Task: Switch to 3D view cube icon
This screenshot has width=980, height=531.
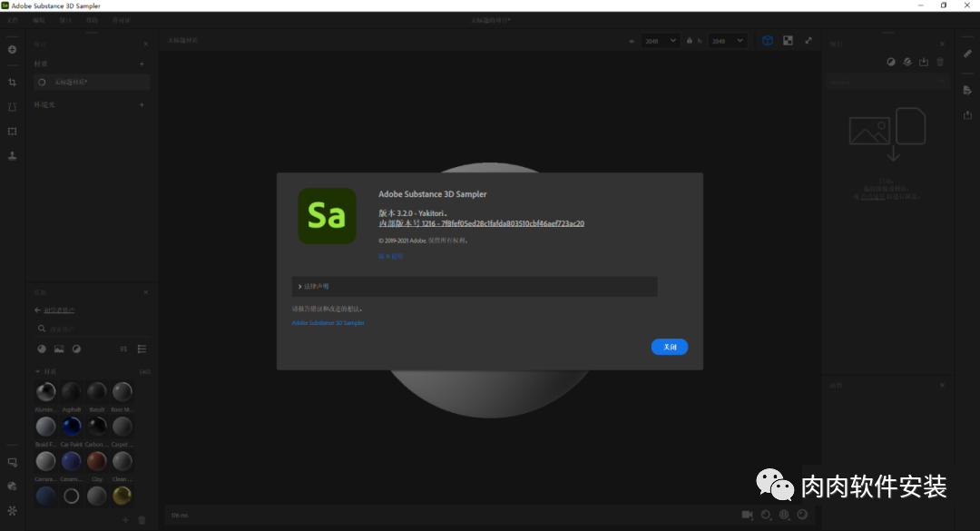Action: 768,41
